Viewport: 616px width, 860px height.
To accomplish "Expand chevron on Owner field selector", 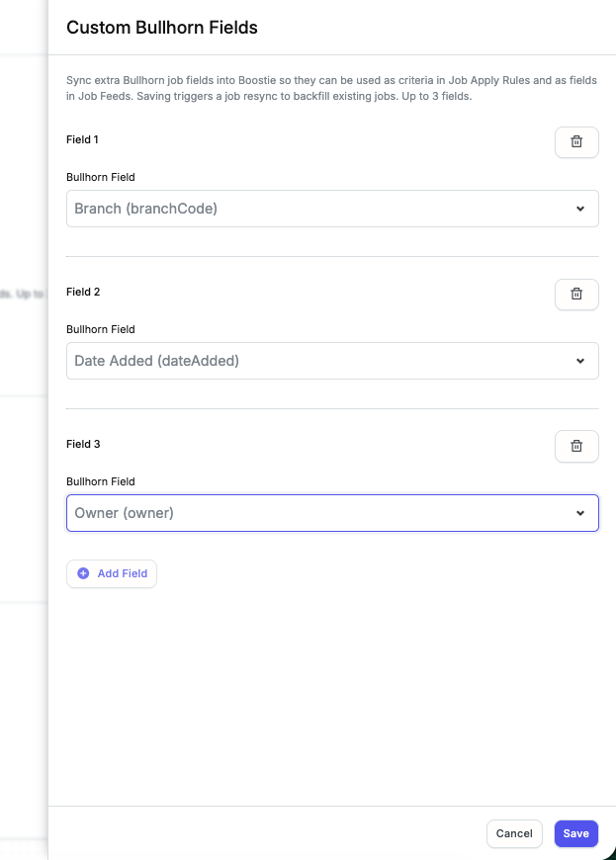I will click(x=580, y=513).
